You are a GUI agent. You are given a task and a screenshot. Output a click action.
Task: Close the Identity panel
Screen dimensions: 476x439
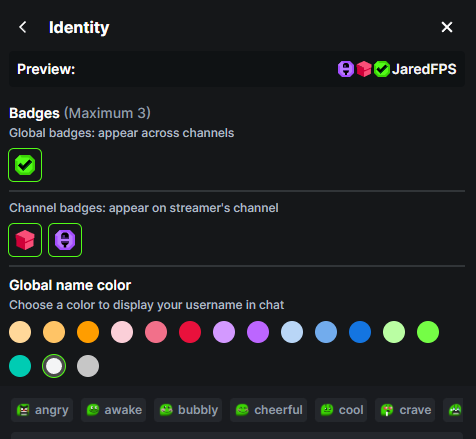point(447,27)
